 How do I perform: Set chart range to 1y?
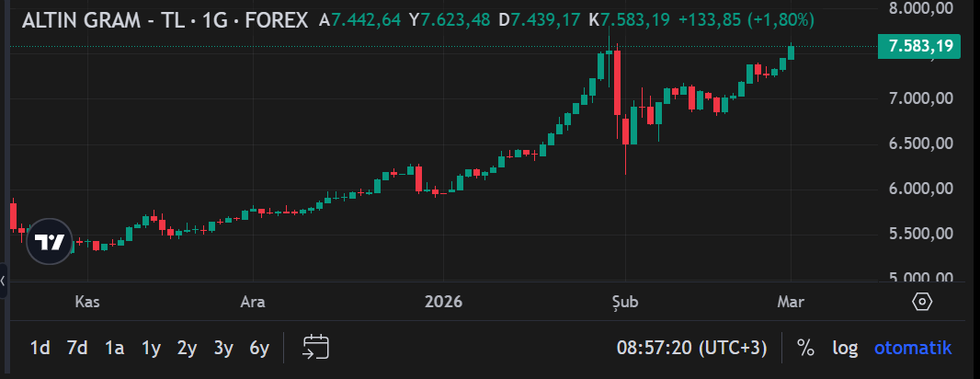click(x=151, y=348)
